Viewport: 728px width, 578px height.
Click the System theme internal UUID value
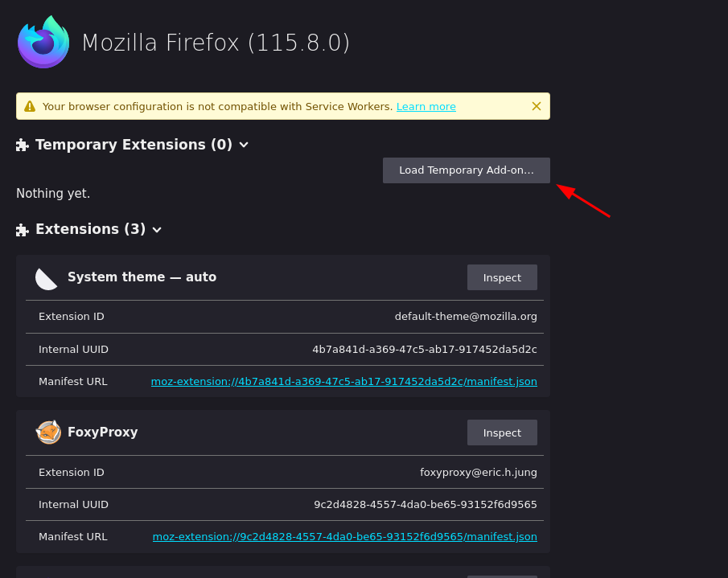point(424,350)
